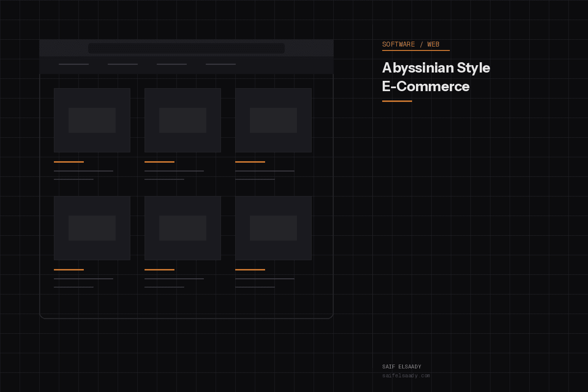
Task: Open the top-middle product card thumbnail
Action: pyautogui.click(x=182, y=120)
